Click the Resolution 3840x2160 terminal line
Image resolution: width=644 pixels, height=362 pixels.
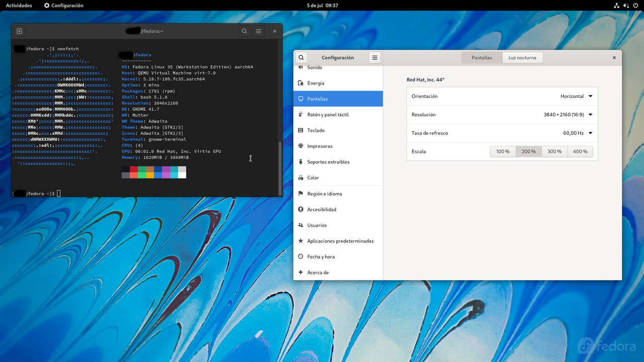(x=149, y=103)
